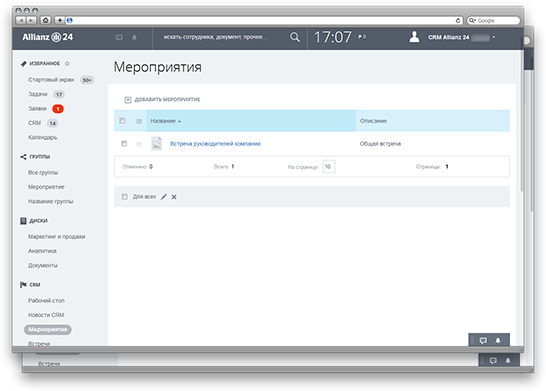Click the browser home button
Image resolution: width=546 pixels, height=391 pixels.
(x=45, y=20)
